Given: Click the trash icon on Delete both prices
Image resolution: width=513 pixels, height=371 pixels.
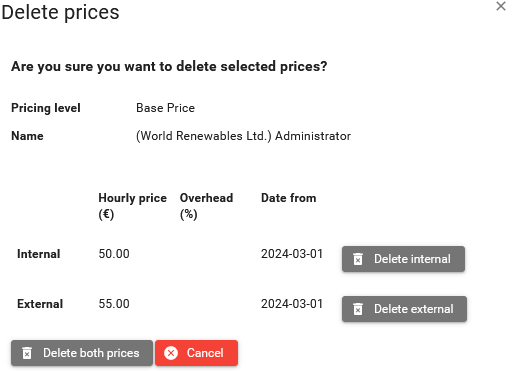Looking at the screenshot, I should point(27,353).
